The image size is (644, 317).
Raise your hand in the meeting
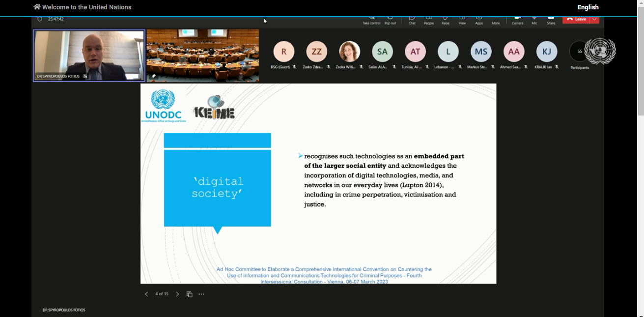click(x=446, y=20)
